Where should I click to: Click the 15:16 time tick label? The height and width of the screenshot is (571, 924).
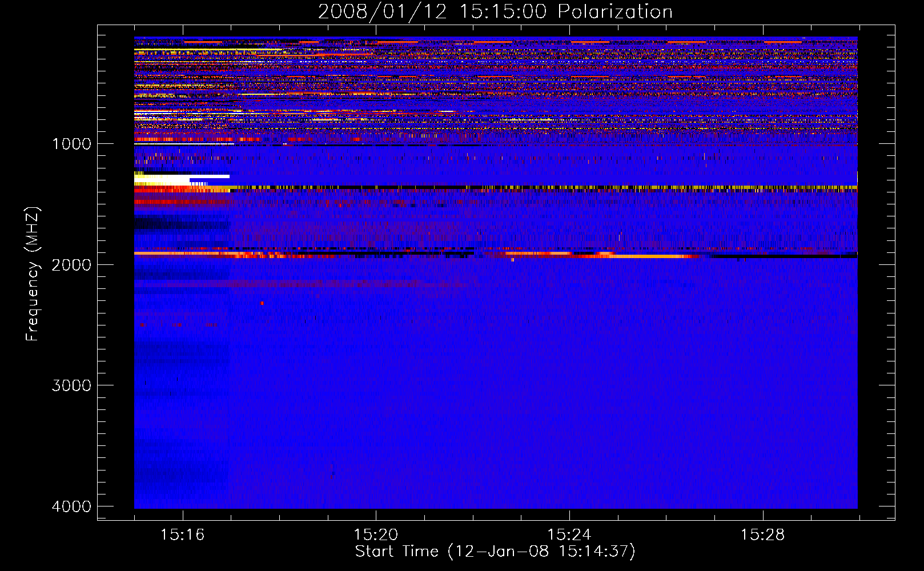click(182, 535)
